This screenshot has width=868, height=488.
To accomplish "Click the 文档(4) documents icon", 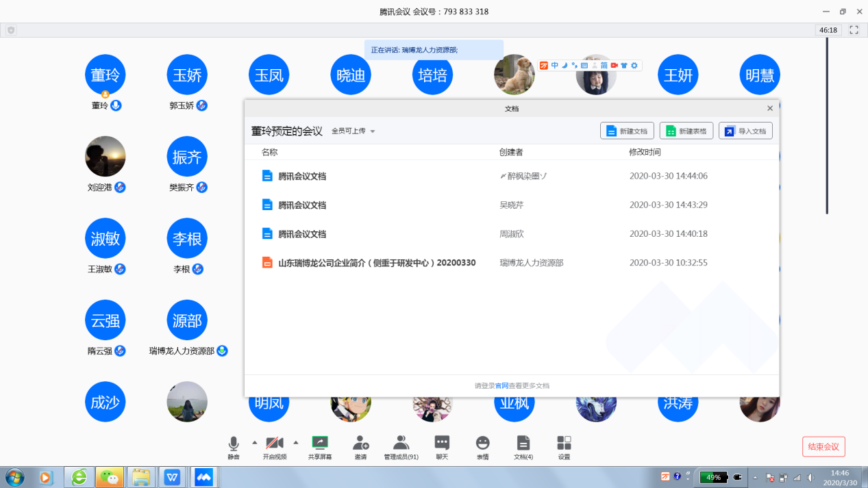I will point(523,447).
